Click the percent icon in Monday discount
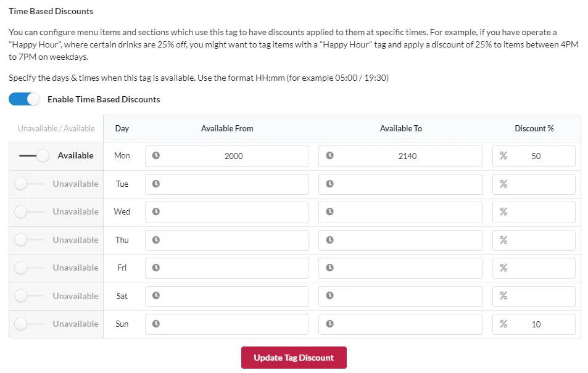The height and width of the screenshot is (373, 588). click(503, 155)
